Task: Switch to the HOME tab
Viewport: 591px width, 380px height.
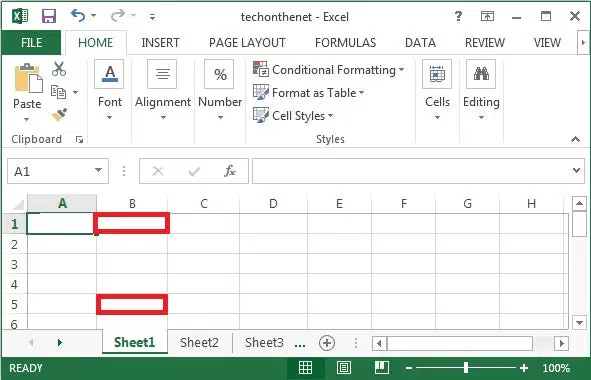Action: [x=96, y=43]
